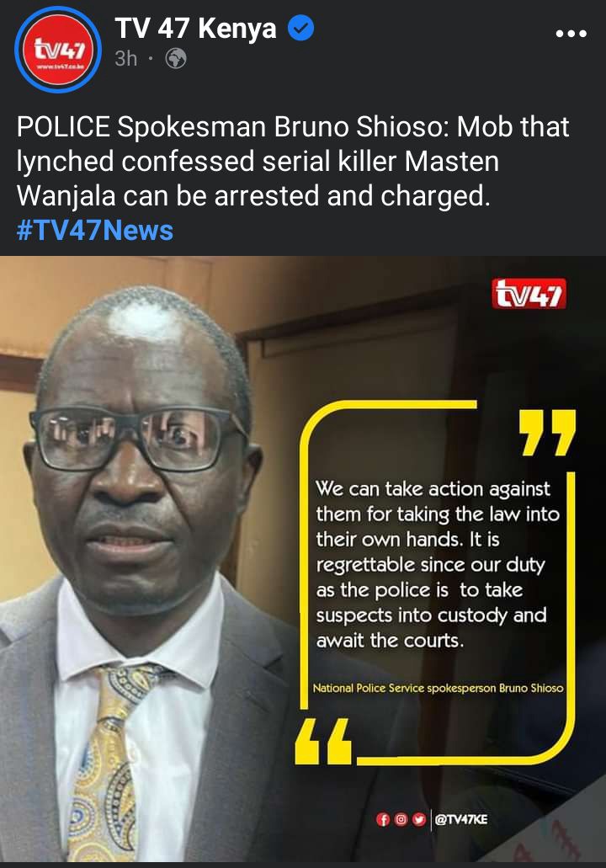This screenshot has width=606, height=868.
Task: Click the patterned yellow tie in photo
Action: [x=111, y=764]
